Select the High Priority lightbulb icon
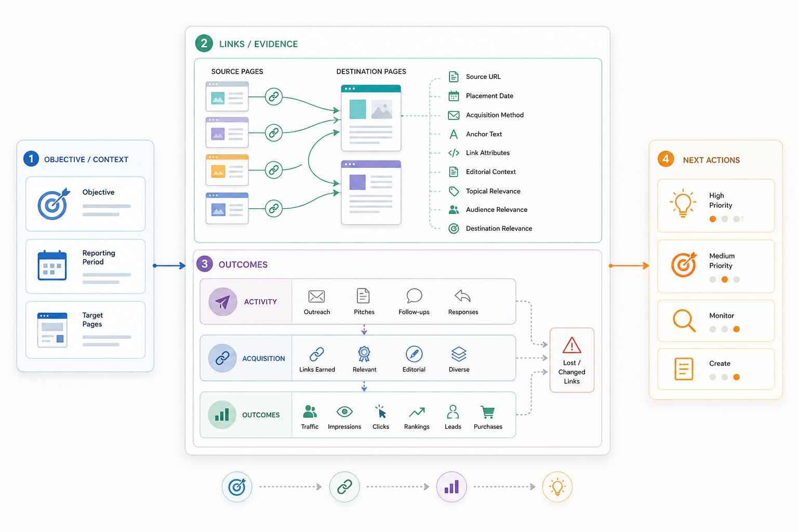This screenshot has width=798, height=532. click(683, 203)
